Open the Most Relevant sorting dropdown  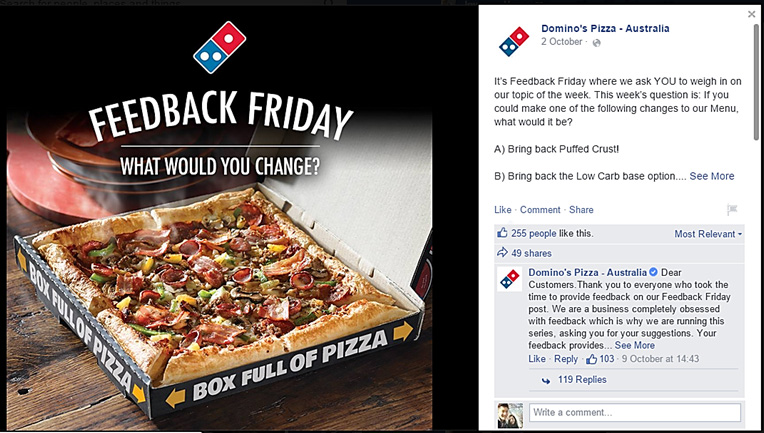pyautogui.click(x=708, y=234)
